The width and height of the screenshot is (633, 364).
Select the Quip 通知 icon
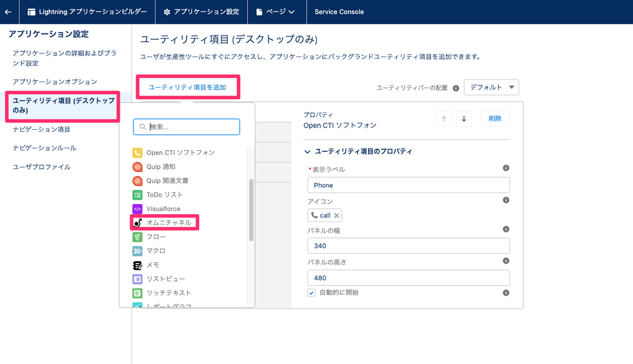point(137,167)
